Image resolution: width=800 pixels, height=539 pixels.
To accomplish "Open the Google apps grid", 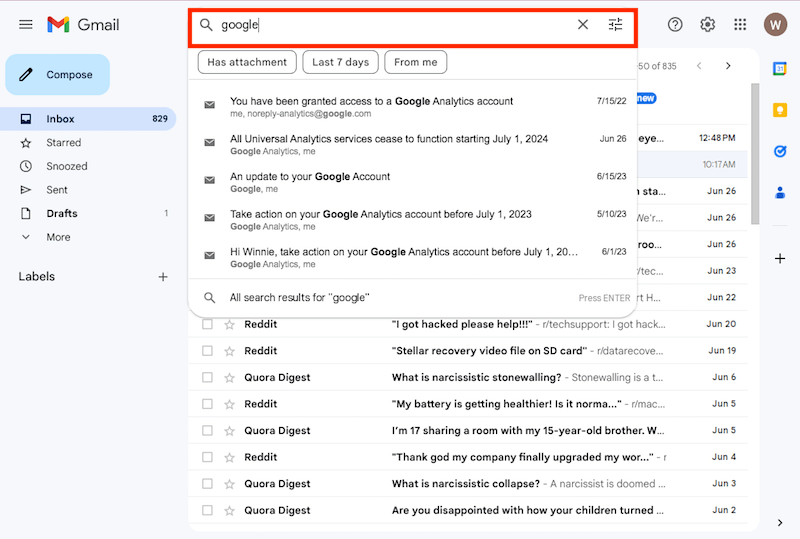I will [740, 24].
